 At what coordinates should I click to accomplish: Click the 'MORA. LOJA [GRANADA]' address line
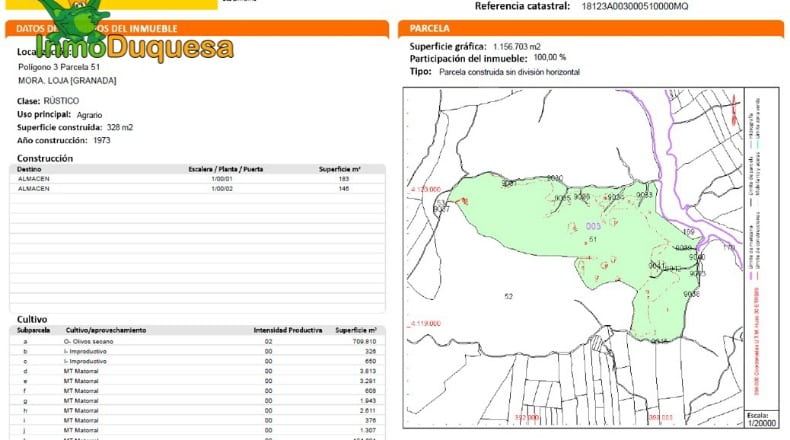pos(67,81)
